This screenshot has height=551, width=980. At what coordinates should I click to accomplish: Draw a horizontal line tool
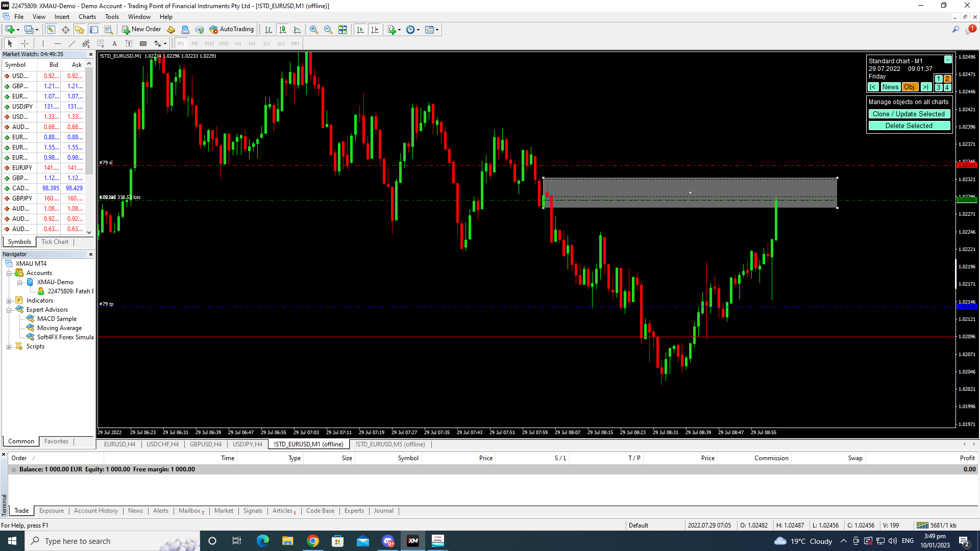57,44
